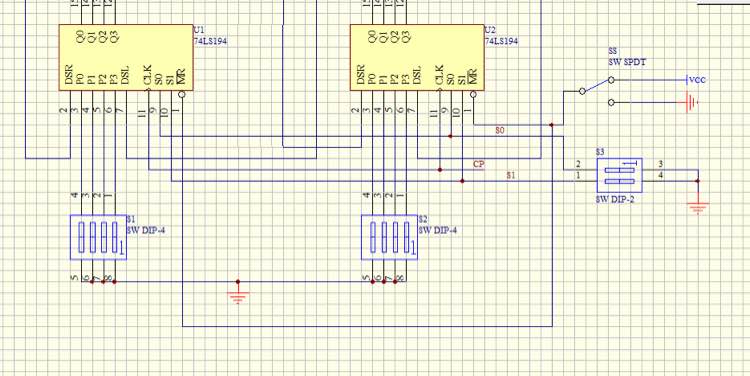
Task: Click the CP net label
Action: pyautogui.click(x=479, y=164)
